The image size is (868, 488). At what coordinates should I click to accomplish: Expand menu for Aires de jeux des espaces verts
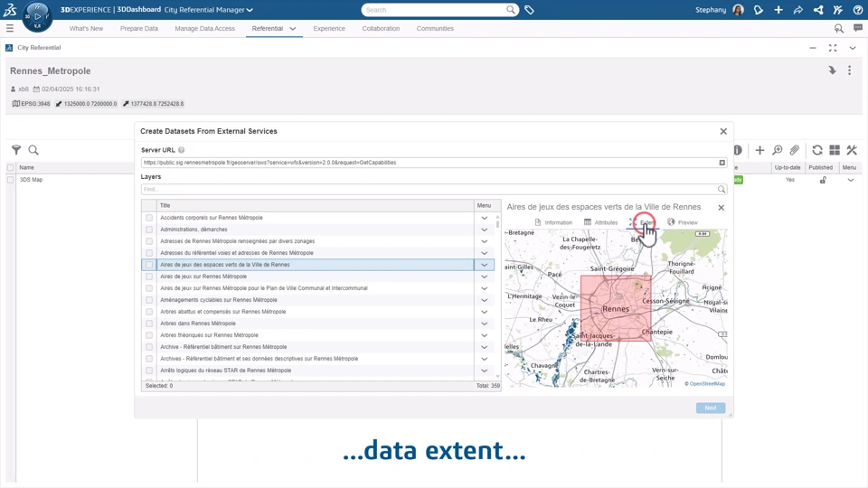point(485,265)
